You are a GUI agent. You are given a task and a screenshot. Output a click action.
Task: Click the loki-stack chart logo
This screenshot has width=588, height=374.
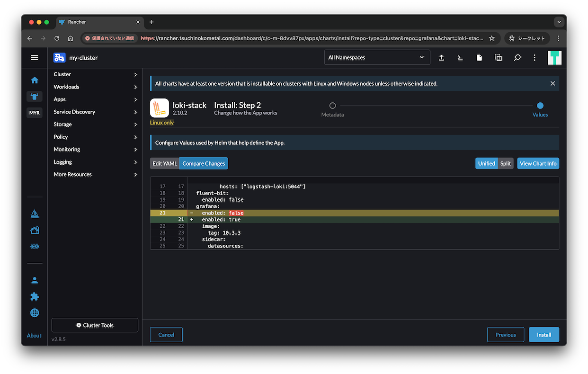[160, 108]
